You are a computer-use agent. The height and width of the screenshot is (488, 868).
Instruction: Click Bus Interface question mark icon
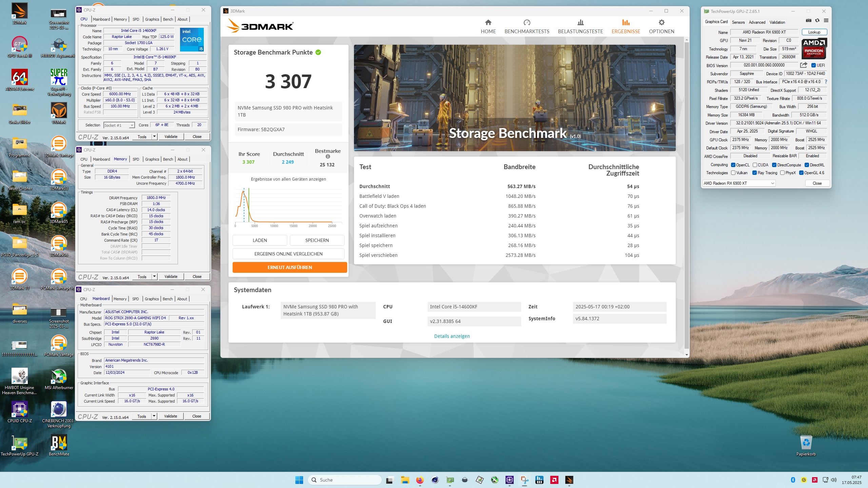[x=826, y=82]
